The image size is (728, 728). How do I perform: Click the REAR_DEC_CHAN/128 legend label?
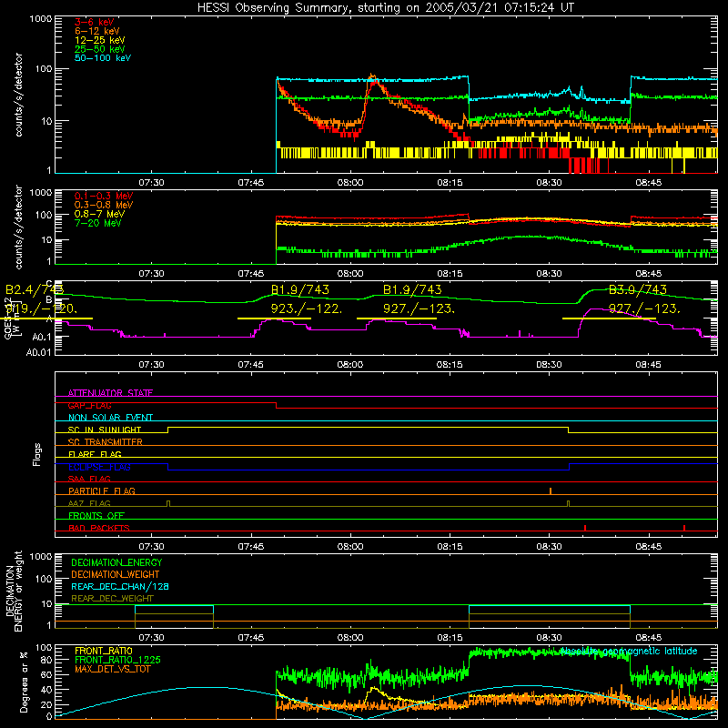click(120, 587)
